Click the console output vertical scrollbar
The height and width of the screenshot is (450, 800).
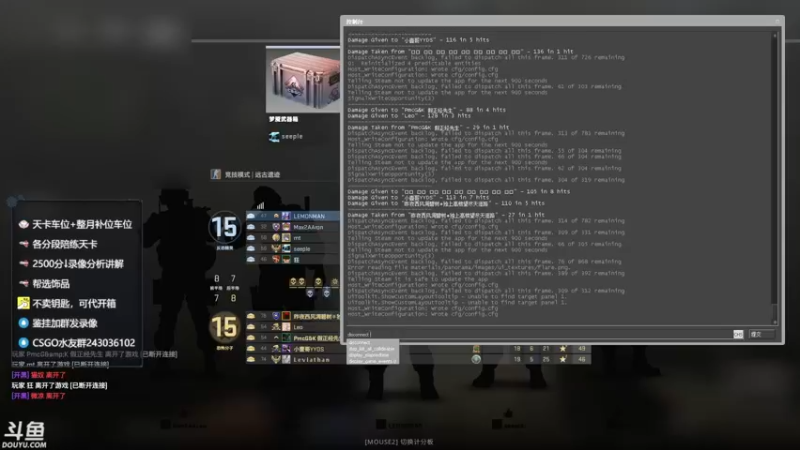click(775, 179)
